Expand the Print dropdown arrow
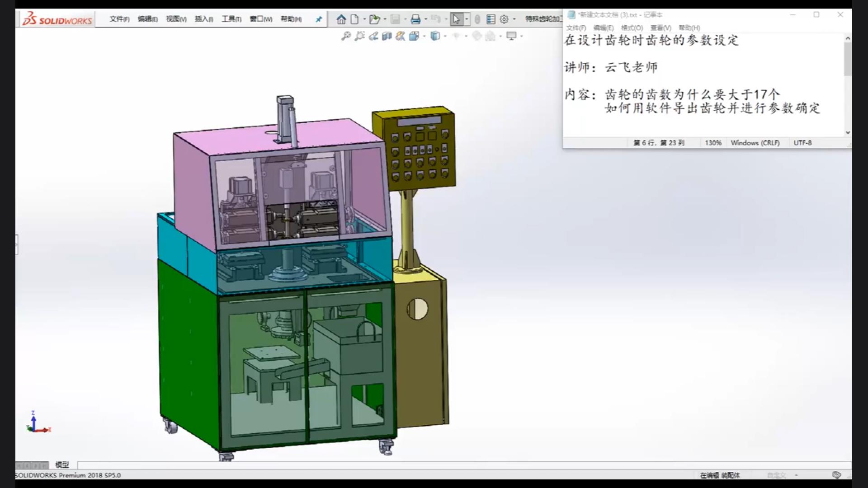This screenshot has height=488, width=868. [x=425, y=19]
